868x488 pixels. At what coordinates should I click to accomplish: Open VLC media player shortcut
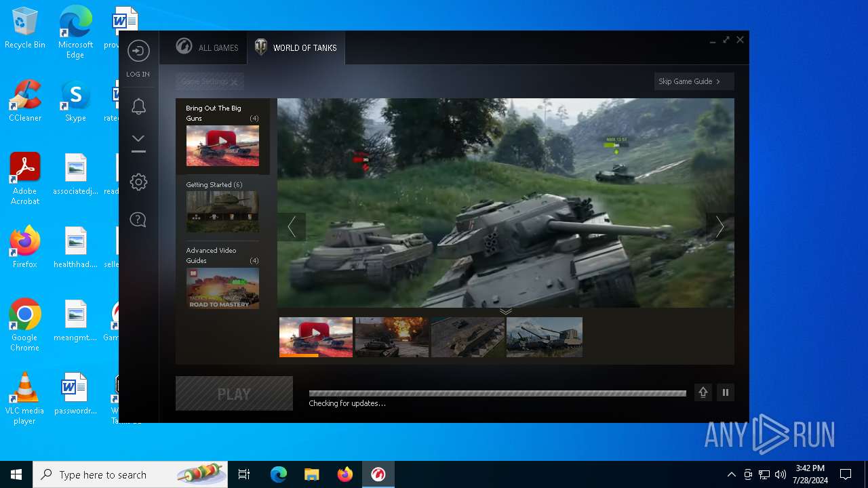point(25,399)
